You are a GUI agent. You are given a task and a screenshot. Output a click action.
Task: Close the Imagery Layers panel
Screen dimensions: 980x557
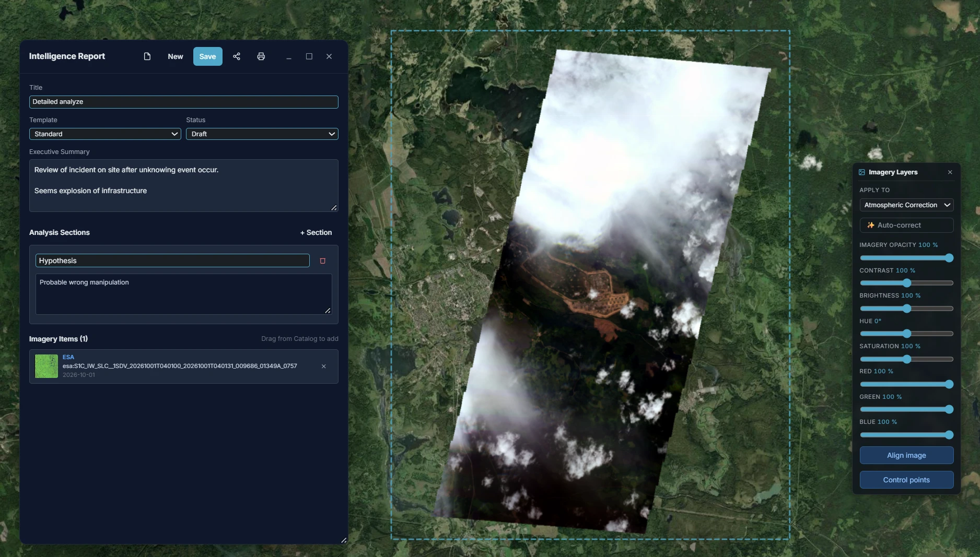point(950,172)
